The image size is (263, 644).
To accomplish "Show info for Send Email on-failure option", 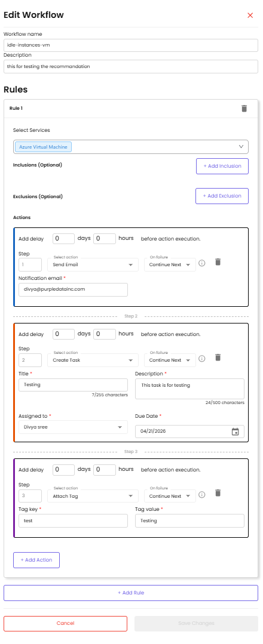I will point(201,263).
